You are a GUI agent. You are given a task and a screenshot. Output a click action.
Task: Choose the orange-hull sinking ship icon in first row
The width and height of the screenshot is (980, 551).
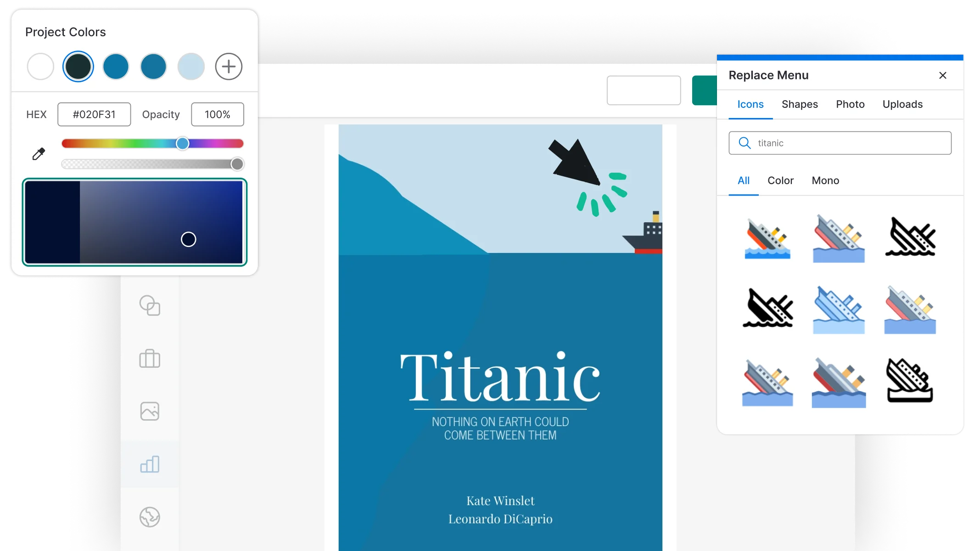click(x=767, y=239)
